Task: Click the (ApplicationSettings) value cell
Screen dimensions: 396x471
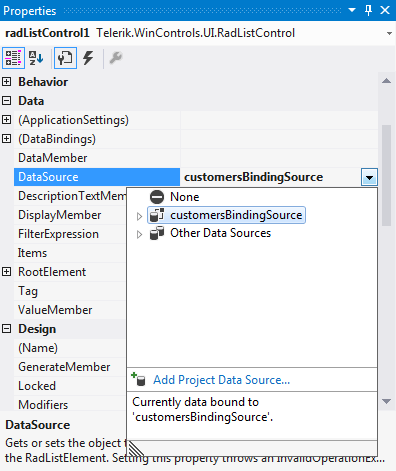Action: [279, 120]
